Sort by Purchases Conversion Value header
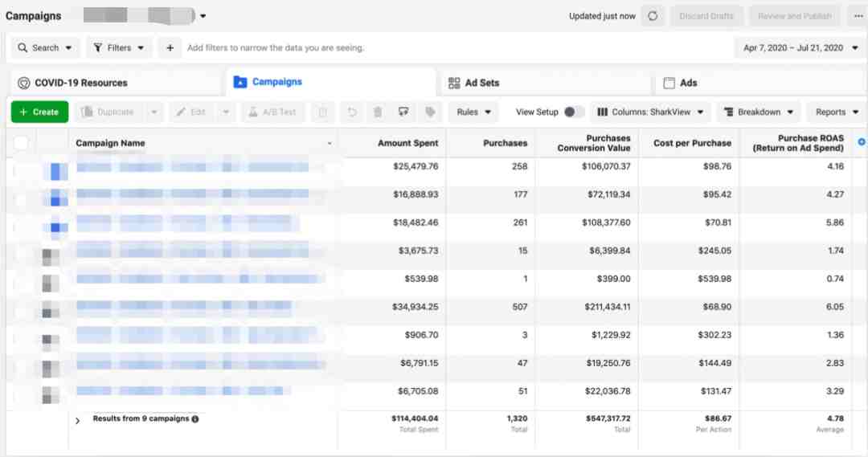This screenshot has width=868, height=457. (586, 143)
